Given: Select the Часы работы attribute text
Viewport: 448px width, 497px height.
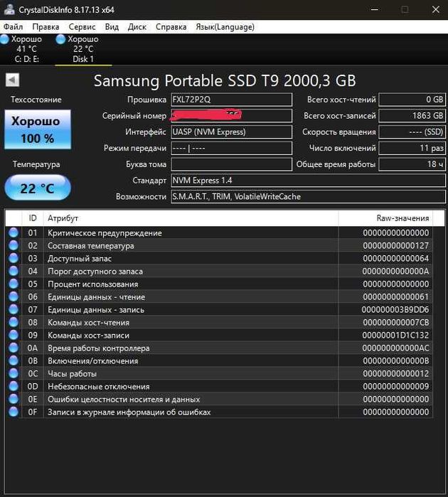Looking at the screenshot, I should (x=72, y=374).
